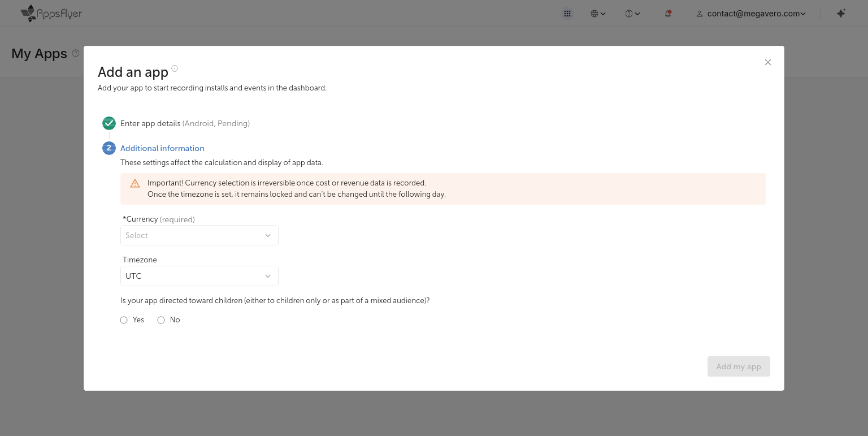Open the notifications bell
This screenshot has height=436, width=868.
click(x=668, y=14)
